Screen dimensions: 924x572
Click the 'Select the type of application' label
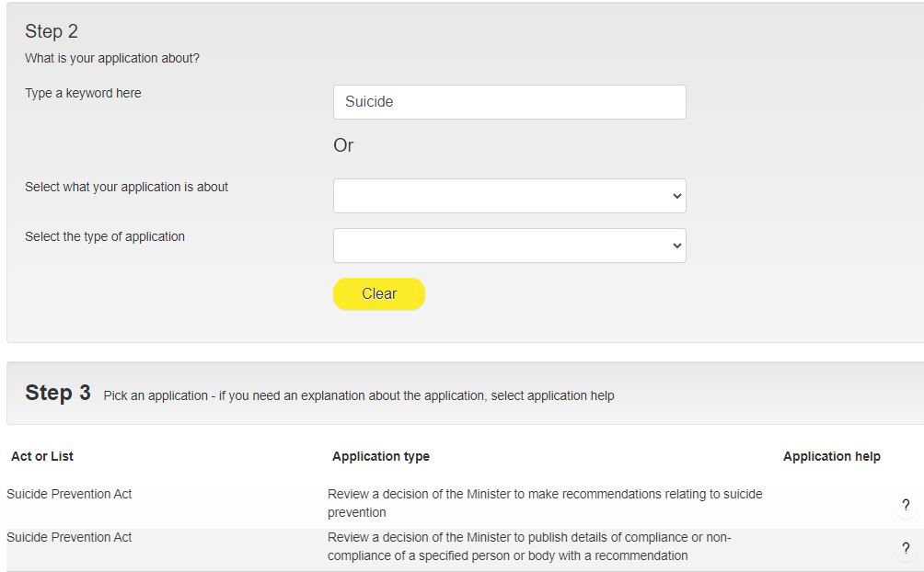(105, 237)
